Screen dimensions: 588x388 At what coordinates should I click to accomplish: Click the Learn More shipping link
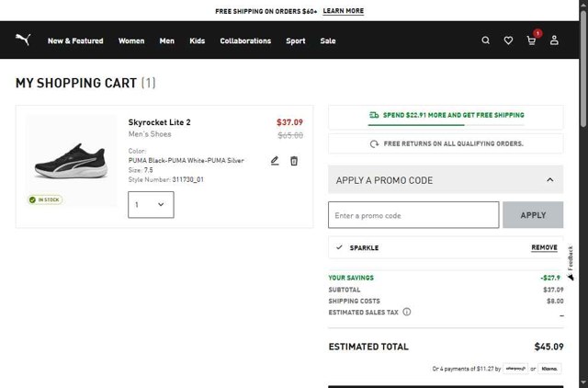point(344,11)
